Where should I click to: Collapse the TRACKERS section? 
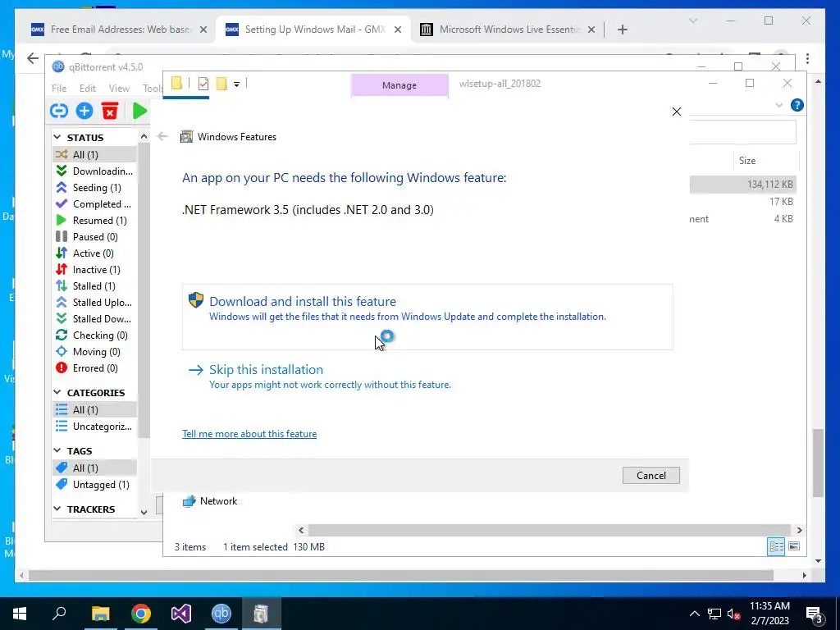pos(57,509)
